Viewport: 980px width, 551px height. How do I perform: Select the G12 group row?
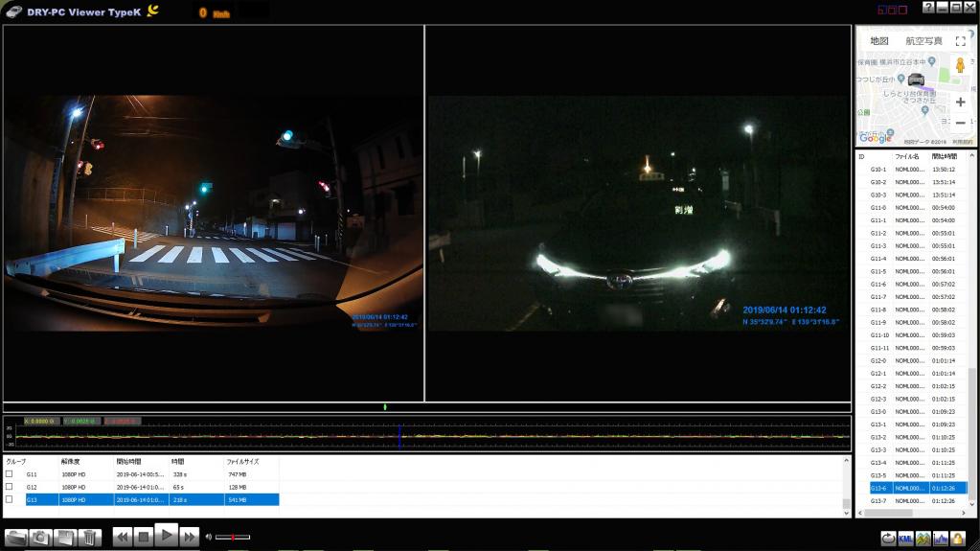152,487
